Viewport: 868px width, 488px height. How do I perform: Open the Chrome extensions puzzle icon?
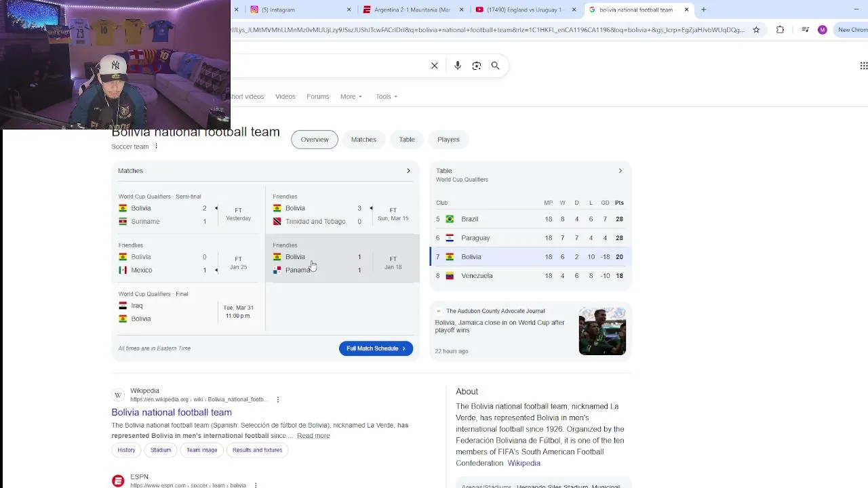pyautogui.click(x=780, y=30)
